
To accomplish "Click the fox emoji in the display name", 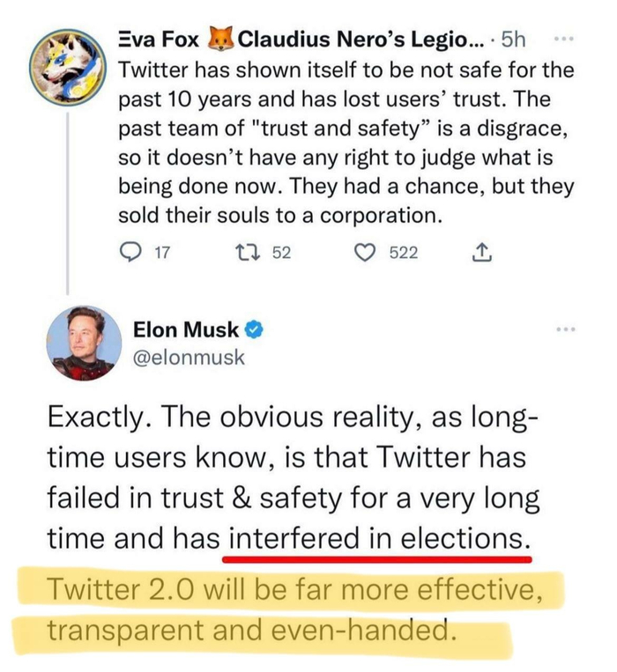I will 220,40.
